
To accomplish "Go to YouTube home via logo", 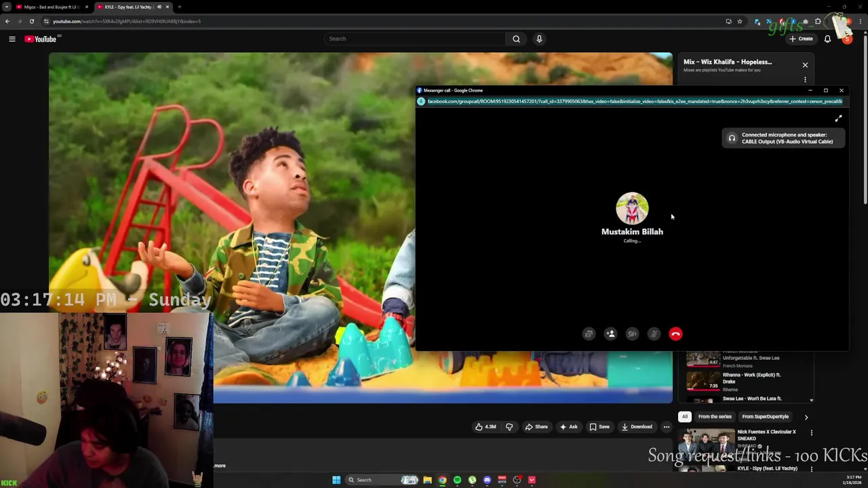I will coord(41,39).
